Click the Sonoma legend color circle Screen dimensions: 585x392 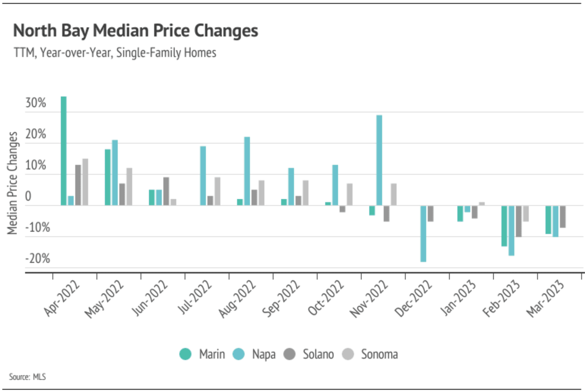tap(348, 354)
